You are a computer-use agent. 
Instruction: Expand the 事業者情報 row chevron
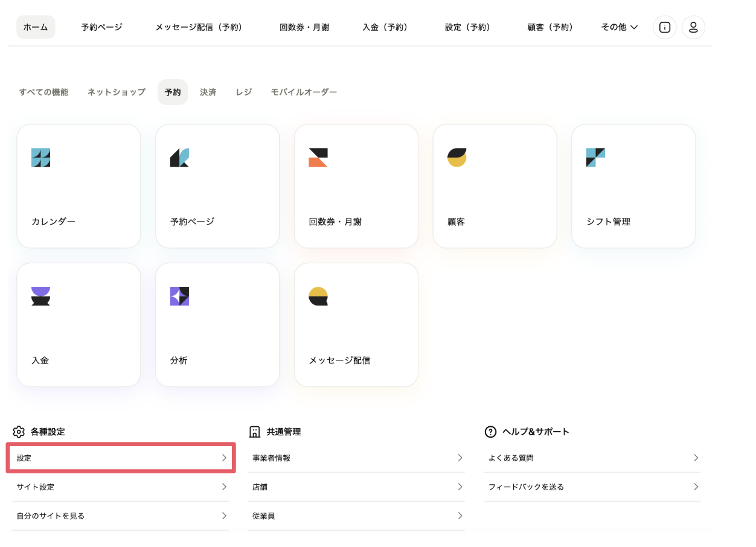click(460, 458)
